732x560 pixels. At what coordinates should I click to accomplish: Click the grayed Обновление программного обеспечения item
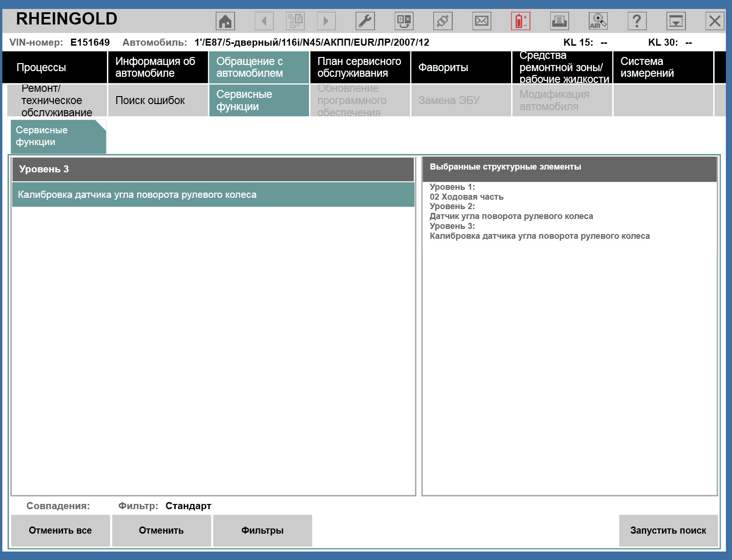(360, 100)
